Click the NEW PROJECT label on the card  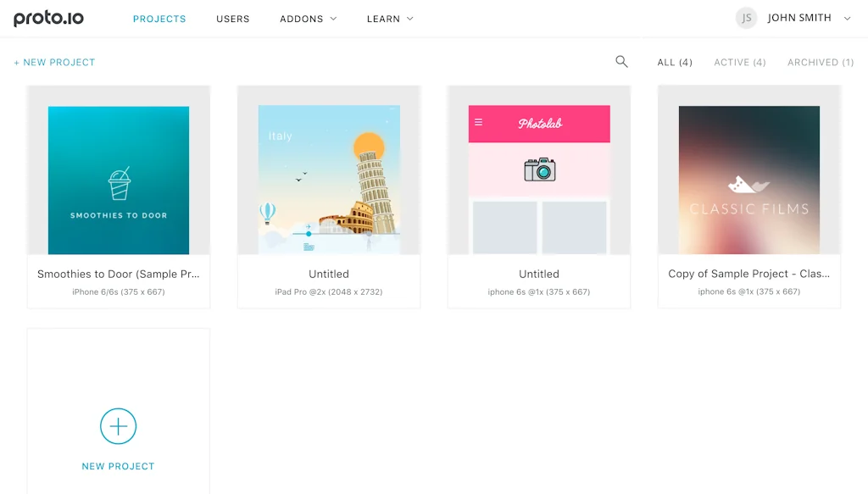[x=118, y=465]
